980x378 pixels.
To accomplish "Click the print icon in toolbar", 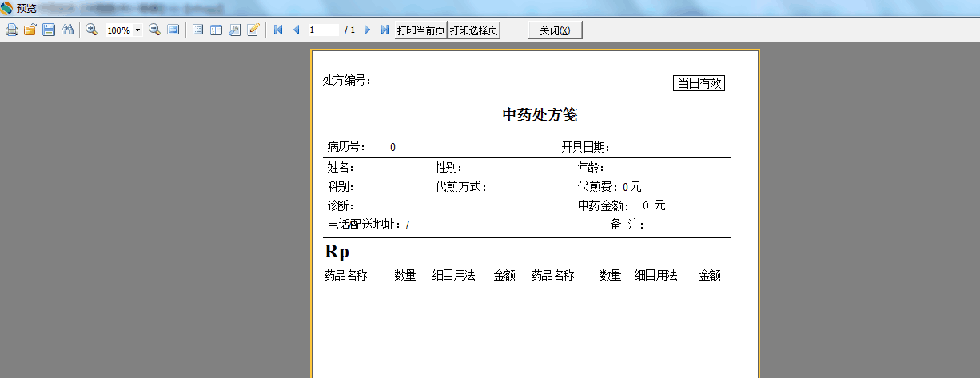I will (x=11, y=30).
